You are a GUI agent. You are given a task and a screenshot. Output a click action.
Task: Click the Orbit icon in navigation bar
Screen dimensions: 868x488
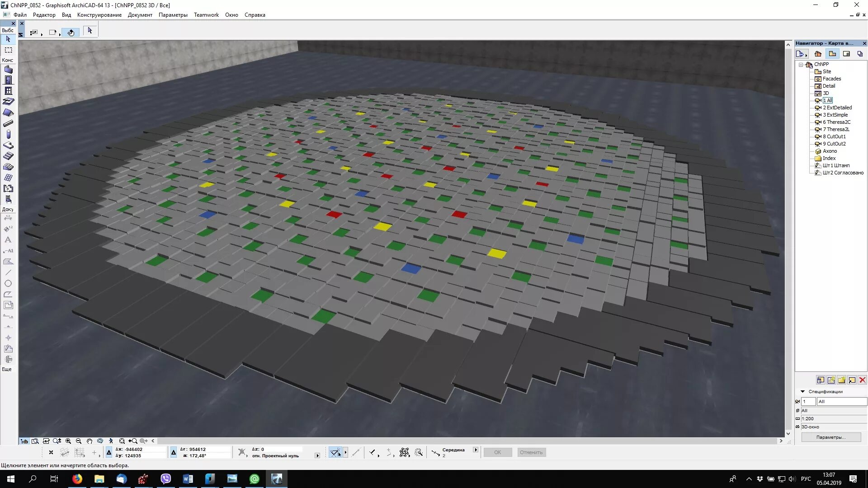tap(100, 441)
